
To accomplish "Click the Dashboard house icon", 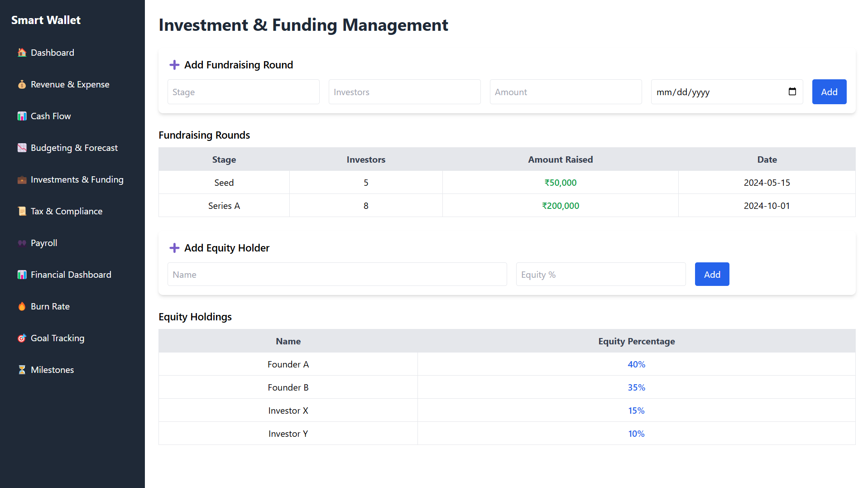I will [x=22, y=53].
